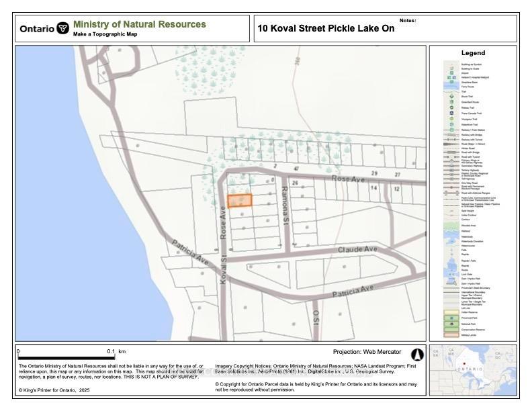This screenshot has width=532, height=411.
Task: Click the 'Ontario' wordmark text
Action: [37, 29]
